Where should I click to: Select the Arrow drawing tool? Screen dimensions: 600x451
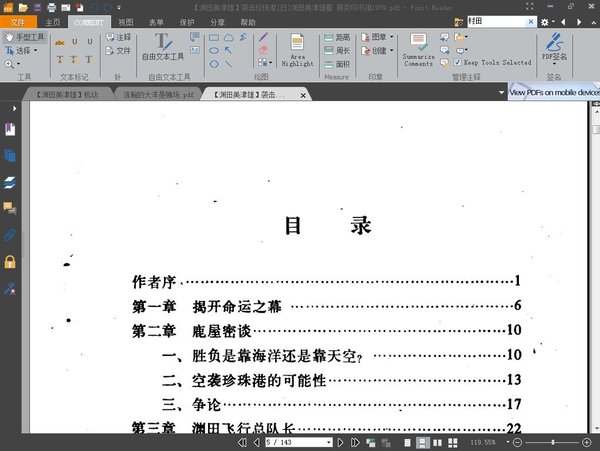pos(228,50)
